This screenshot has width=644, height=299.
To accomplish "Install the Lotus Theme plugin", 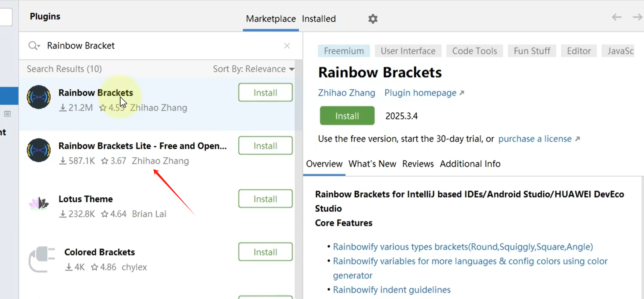I will click(265, 199).
